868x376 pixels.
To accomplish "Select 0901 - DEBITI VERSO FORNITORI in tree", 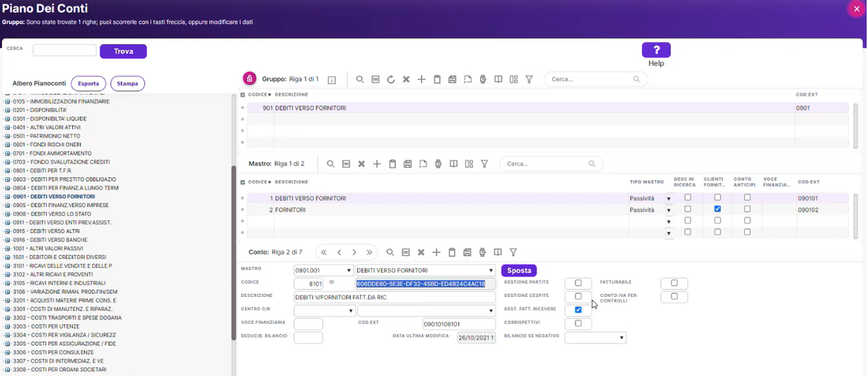I will click(54, 197).
